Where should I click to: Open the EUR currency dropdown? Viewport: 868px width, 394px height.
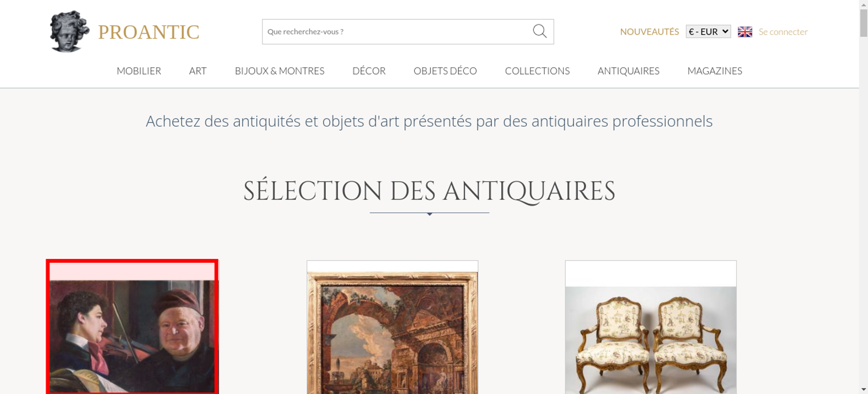708,32
